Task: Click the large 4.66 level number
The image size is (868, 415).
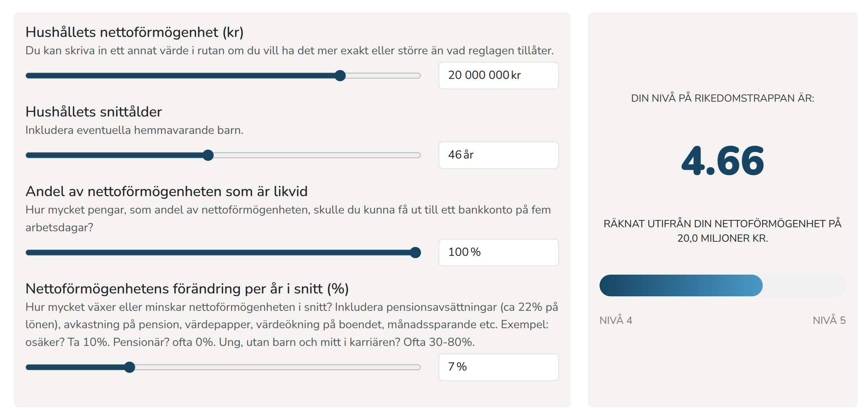Action: click(722, 161)
